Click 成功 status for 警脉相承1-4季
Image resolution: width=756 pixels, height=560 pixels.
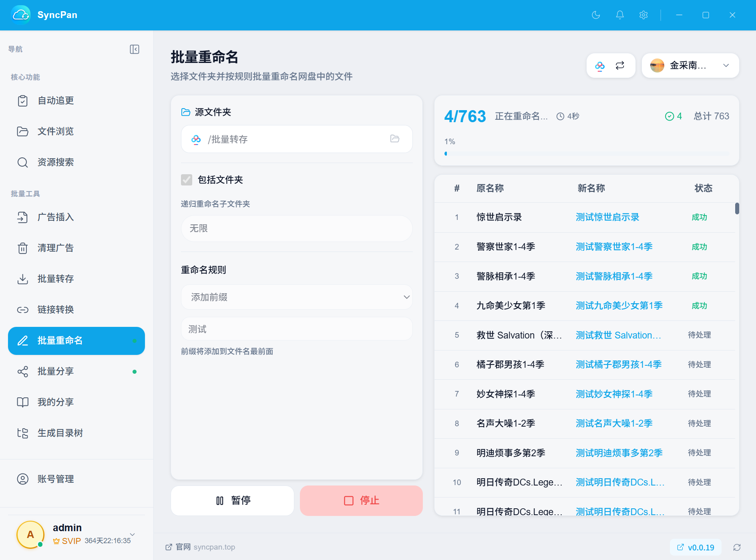tap(700, 276)
